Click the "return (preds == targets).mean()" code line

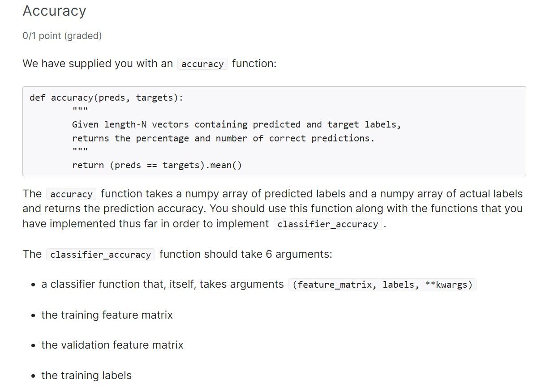coord(157,165)
